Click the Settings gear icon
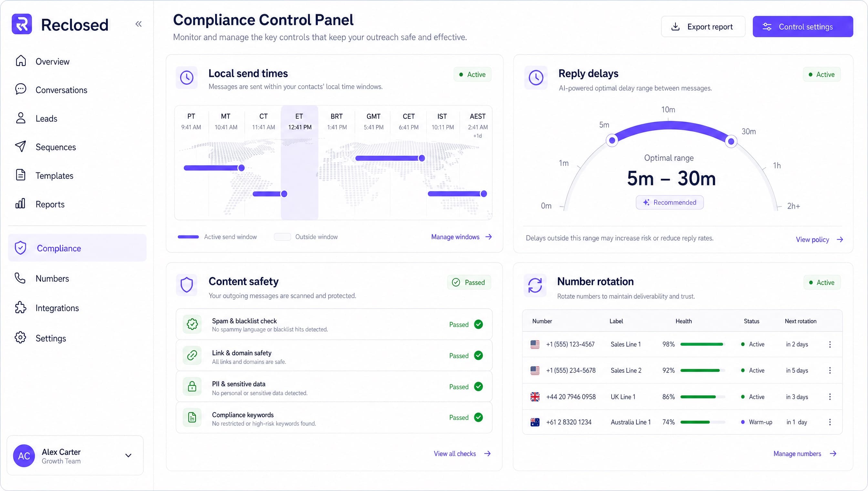The image size is (868, 491). tap(21, 338)
